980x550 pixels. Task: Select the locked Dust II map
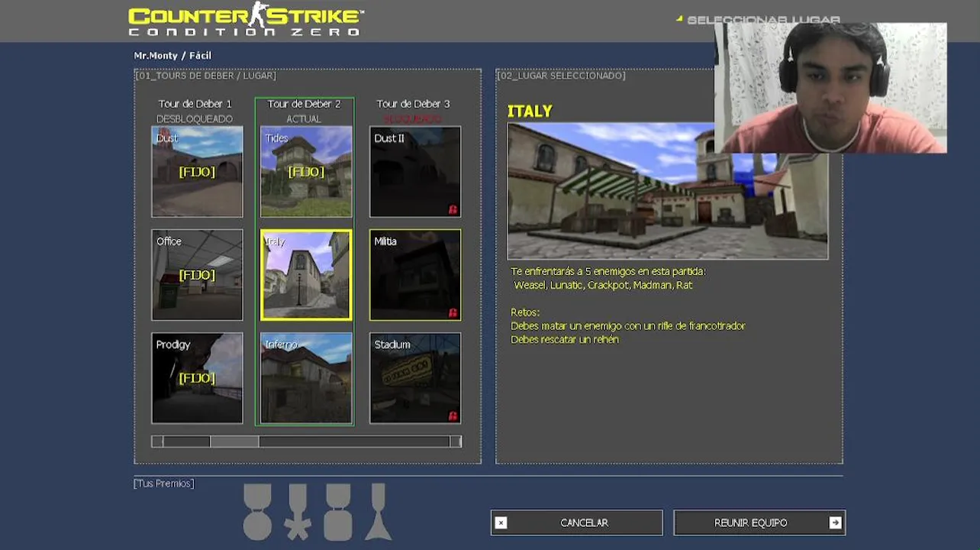click(x=415, y=172)
